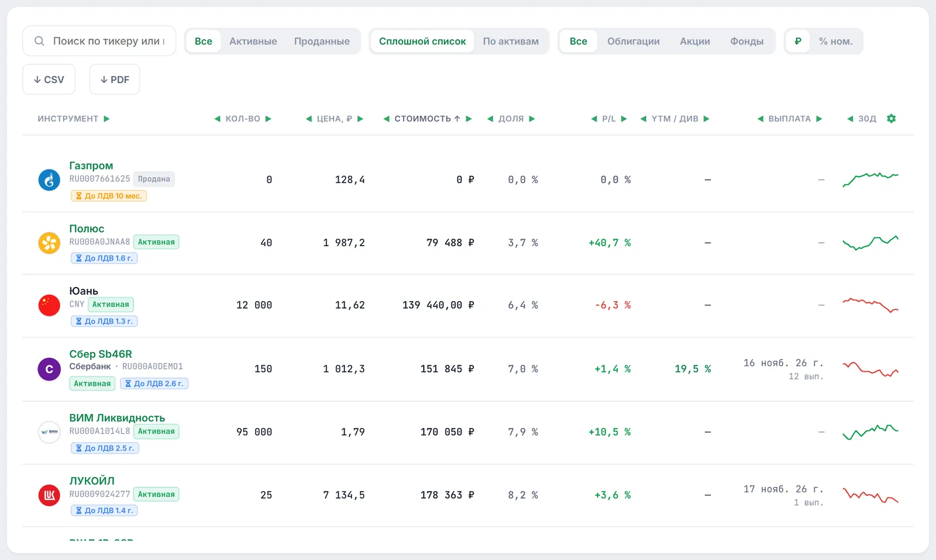936x560 pixels.
Task: Click the Юань flag icon
Action: pos(49,305)
